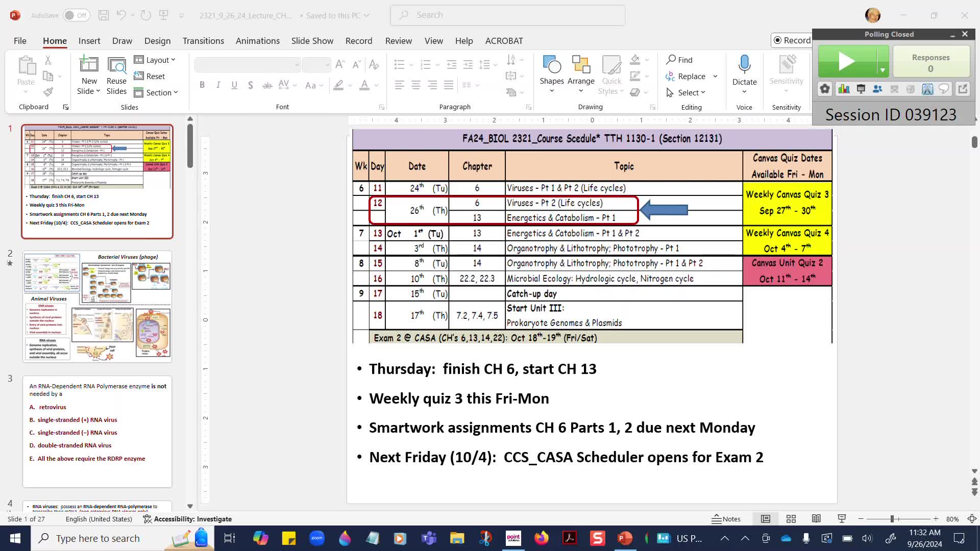Open polling play button dropdown arrow
Image resolution: width=980 pixels, height=551 pixels.
click(x=883, y=69)
